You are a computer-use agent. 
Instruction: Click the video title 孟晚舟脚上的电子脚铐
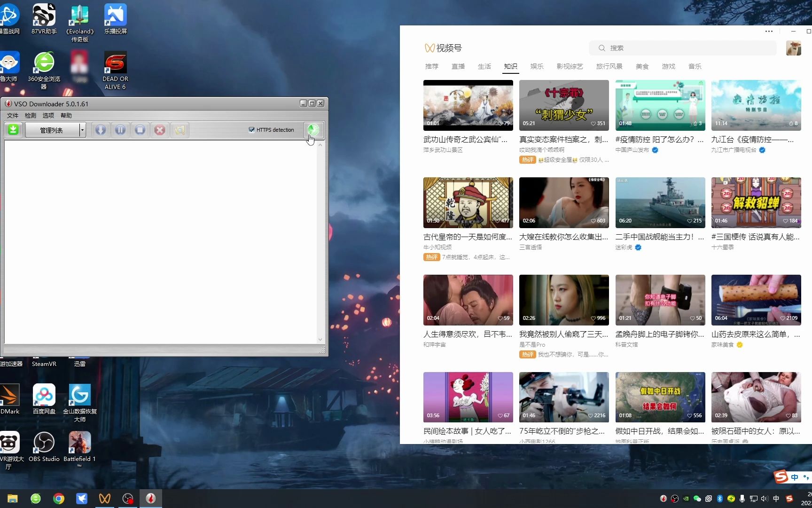[x=660, y=334]
